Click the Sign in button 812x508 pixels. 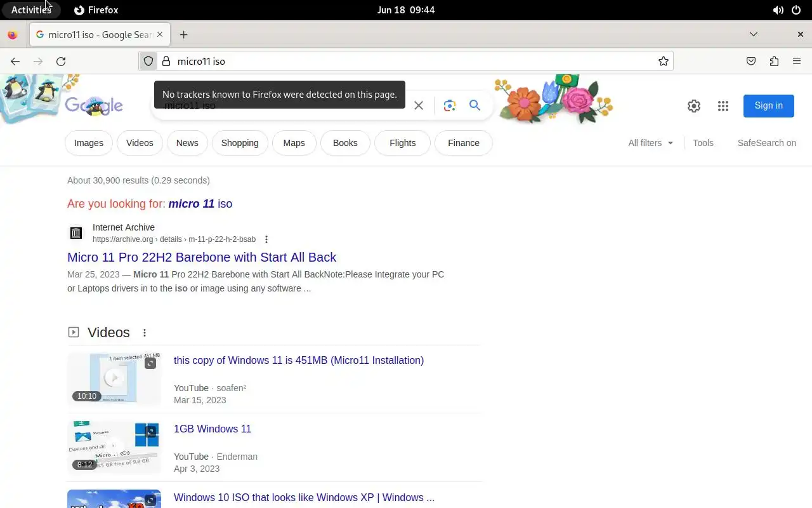[769, 105]
